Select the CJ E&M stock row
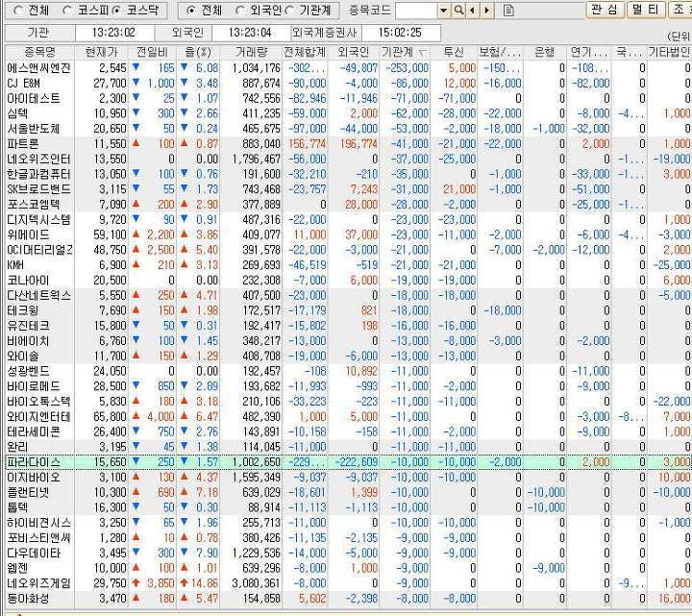This screenshot has width=692, height=616. 348,83
